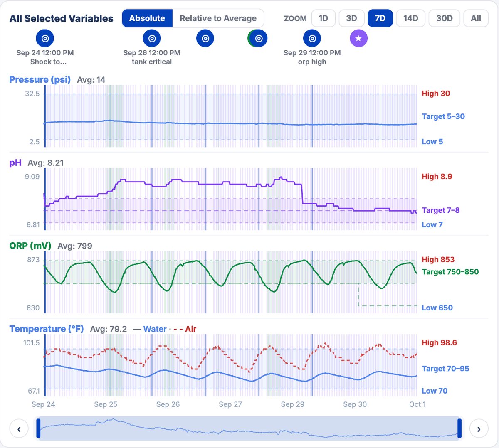Grab the right range slider handle
The height and width of the screenshot is (448, 499).
(x=459, y=428)
